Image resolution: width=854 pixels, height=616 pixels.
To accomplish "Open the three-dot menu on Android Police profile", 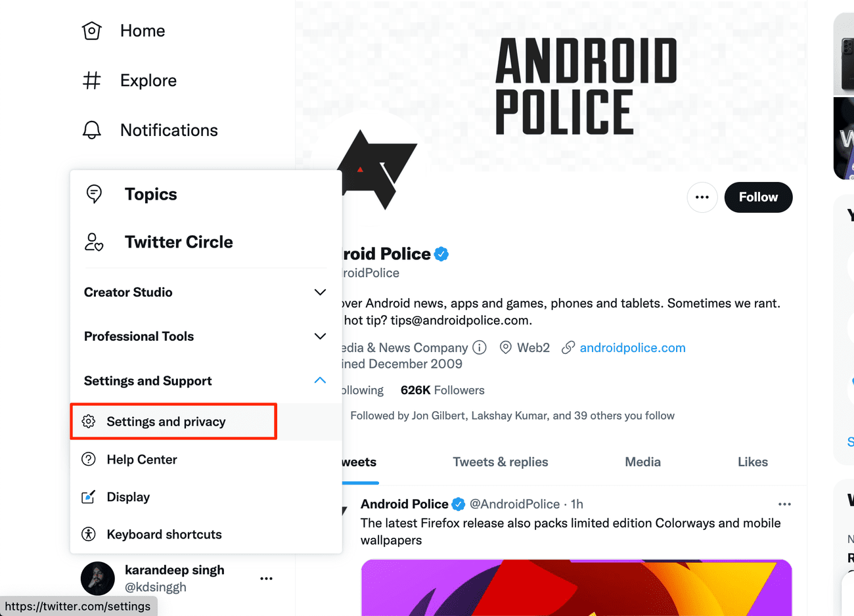I will pyautogui.click(x=702, y=197).
